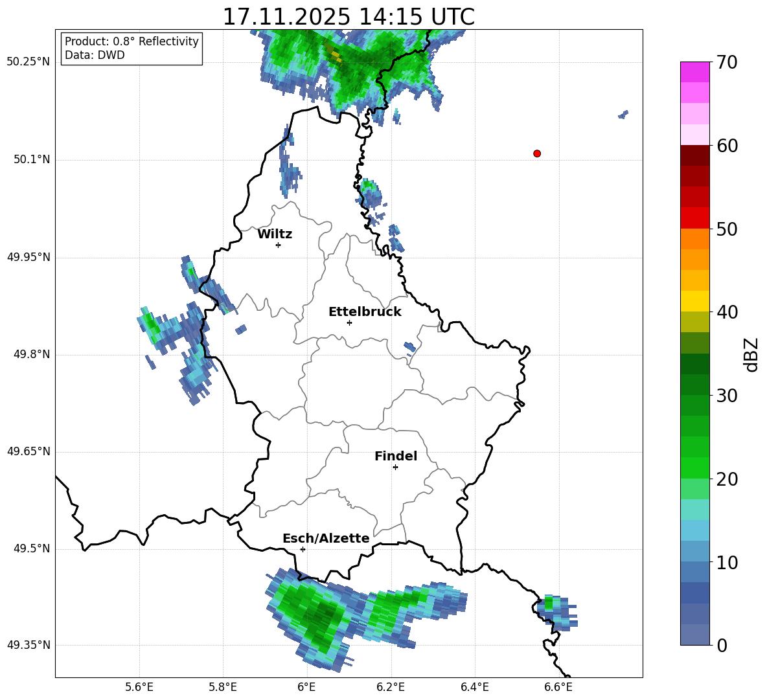
Task: Click the Esch/Alzette location cross marker
Action: [x=303, y=549]
